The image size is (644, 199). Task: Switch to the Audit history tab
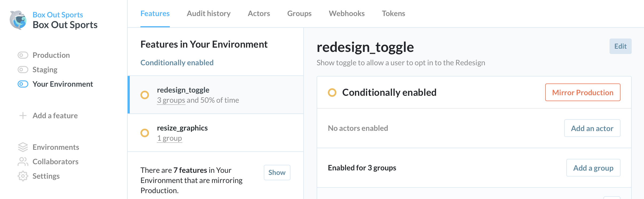click(209, 14)
